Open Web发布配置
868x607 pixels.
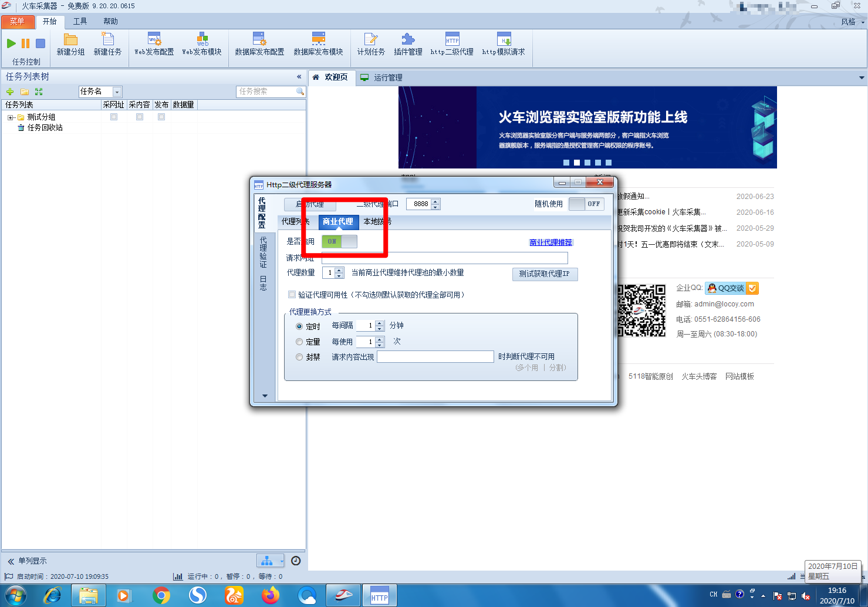(x=154, y=45)
